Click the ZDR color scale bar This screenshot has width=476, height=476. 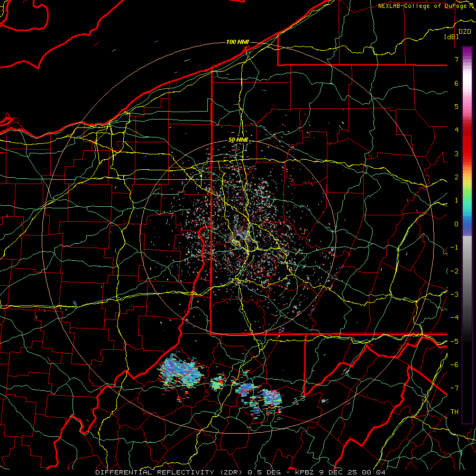click(467, 235)
